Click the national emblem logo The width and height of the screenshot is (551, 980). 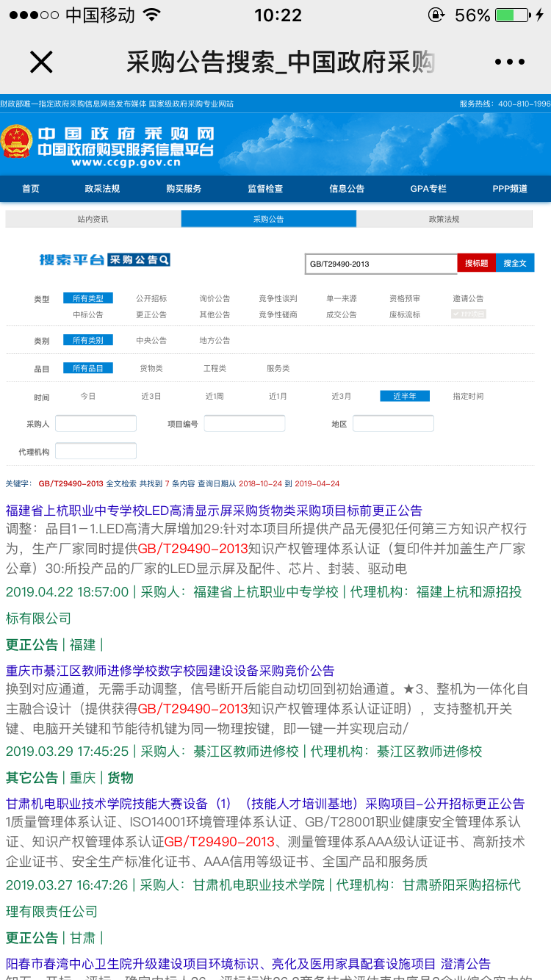pyautogui.click(x=16, y=142)
